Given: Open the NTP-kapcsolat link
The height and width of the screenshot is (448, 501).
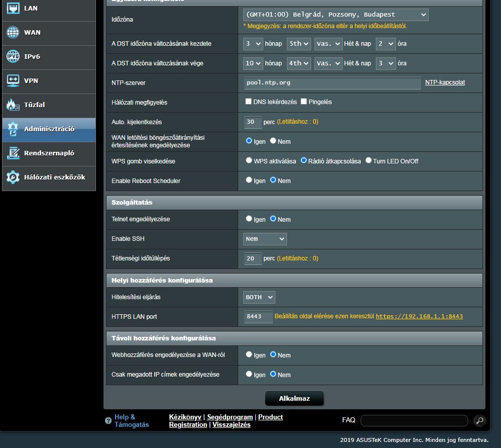Looking at the screenshot, I should pyautogui.click(x=445, y=82).
